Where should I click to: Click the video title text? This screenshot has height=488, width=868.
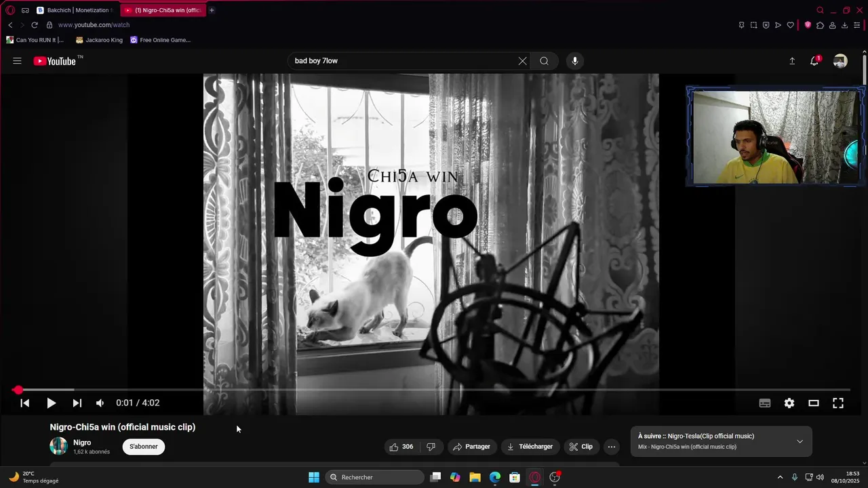[x=123, y=427]
